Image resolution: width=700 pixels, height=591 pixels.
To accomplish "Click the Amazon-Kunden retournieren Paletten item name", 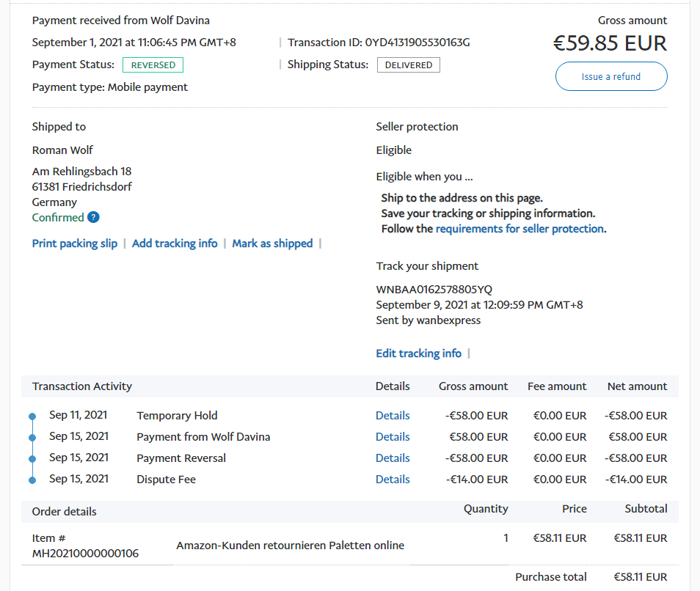I will coord(290,546).
